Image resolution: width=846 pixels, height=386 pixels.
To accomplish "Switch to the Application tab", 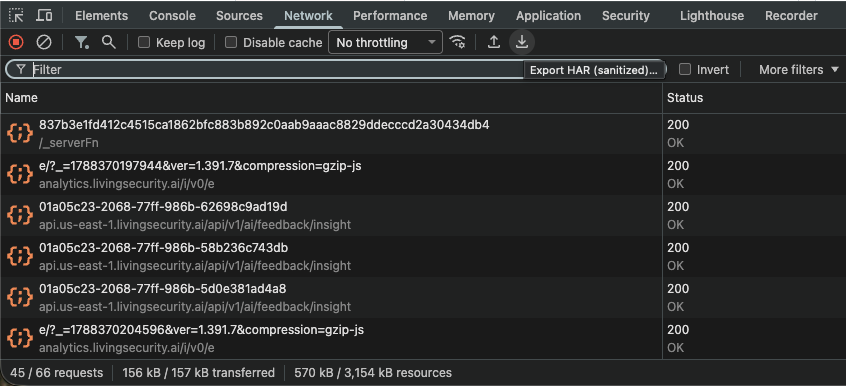I will (x=548, y=16).
